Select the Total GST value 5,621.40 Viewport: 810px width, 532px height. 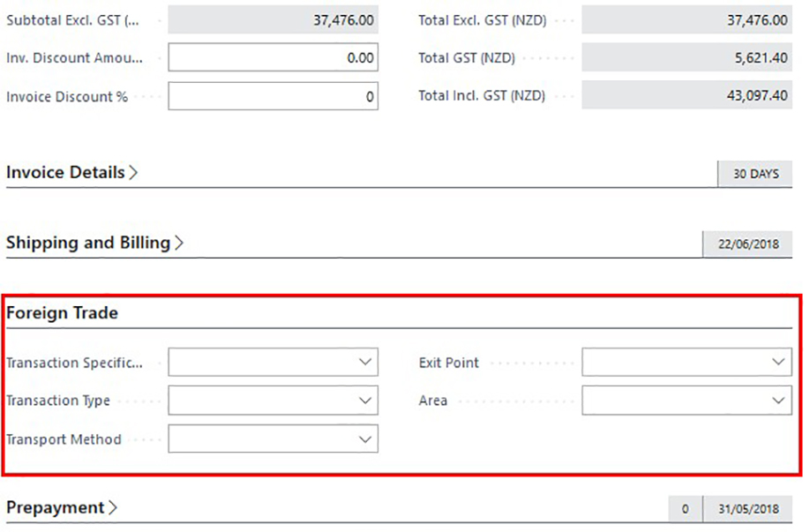686,57
